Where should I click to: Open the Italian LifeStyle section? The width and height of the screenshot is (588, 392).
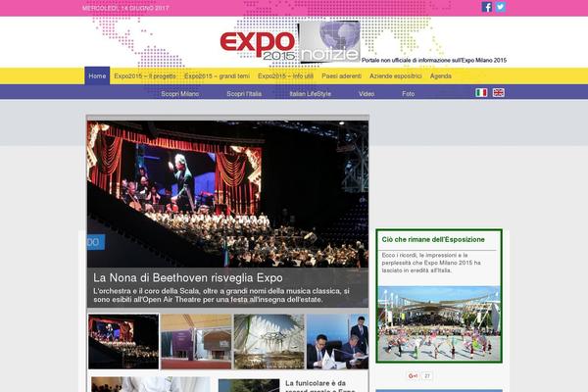point(310,94)
